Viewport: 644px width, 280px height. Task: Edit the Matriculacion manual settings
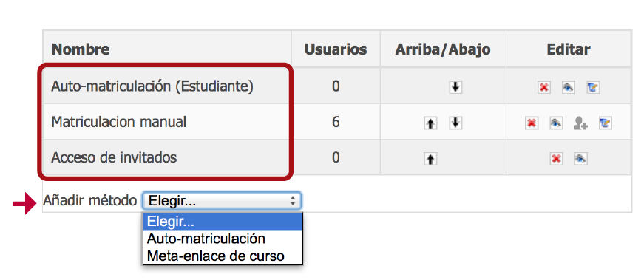click(x=605, y=123)
